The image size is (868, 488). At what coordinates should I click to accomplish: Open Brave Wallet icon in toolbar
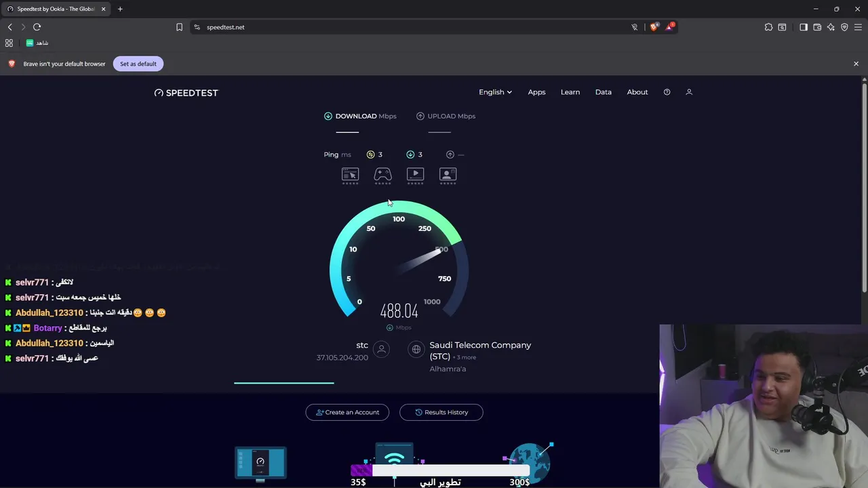pos(817,27)
